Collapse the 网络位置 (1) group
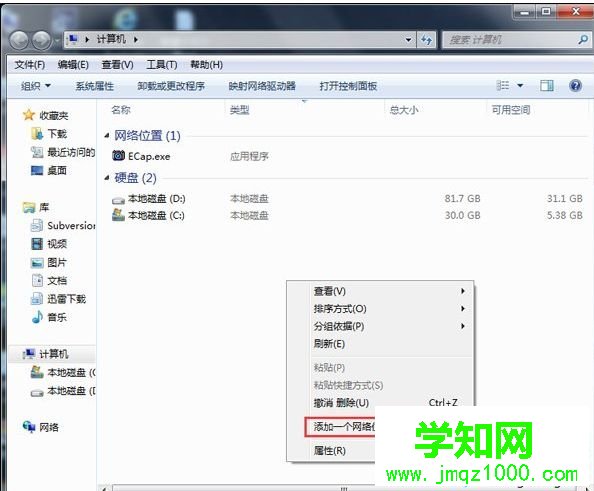This screenshot has height=491, width=594. [x=107, y=135]
